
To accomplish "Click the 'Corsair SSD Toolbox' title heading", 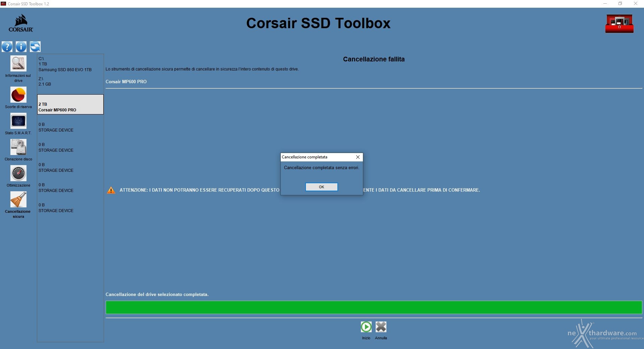I will [x=318, y=23].
